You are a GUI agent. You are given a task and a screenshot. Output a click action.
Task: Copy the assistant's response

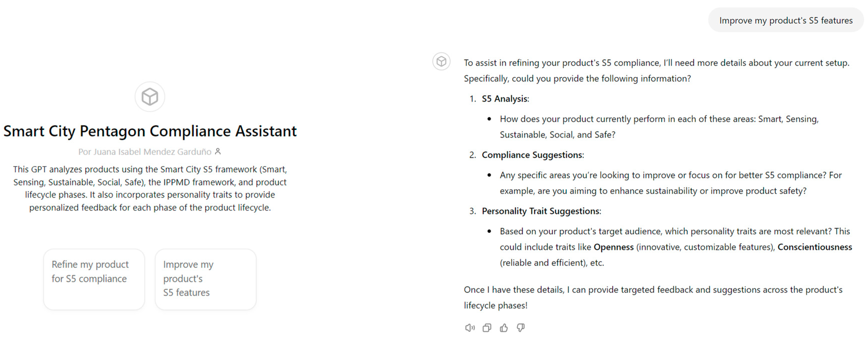[x=487, y=328]
